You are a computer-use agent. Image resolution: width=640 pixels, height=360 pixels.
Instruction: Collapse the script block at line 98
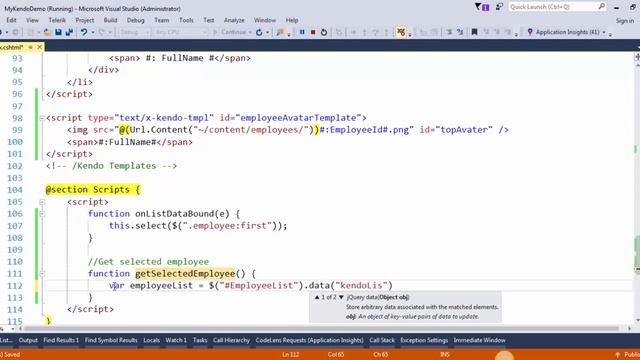coord(42,118)
